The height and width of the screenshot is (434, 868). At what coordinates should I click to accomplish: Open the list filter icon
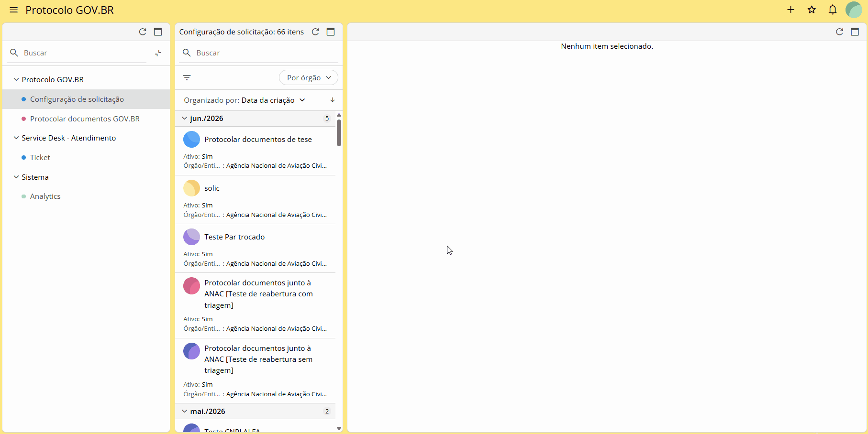(x=187, y=77)
